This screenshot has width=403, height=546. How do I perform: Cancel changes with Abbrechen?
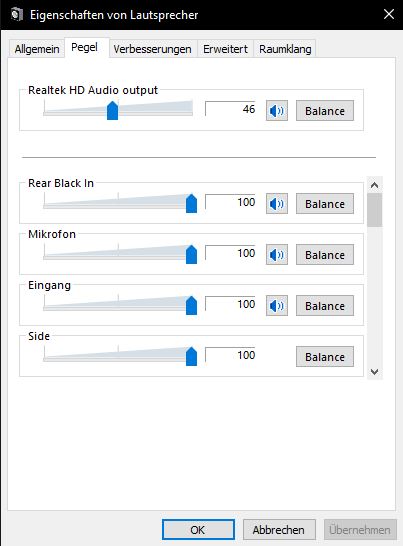pos(279,530)
